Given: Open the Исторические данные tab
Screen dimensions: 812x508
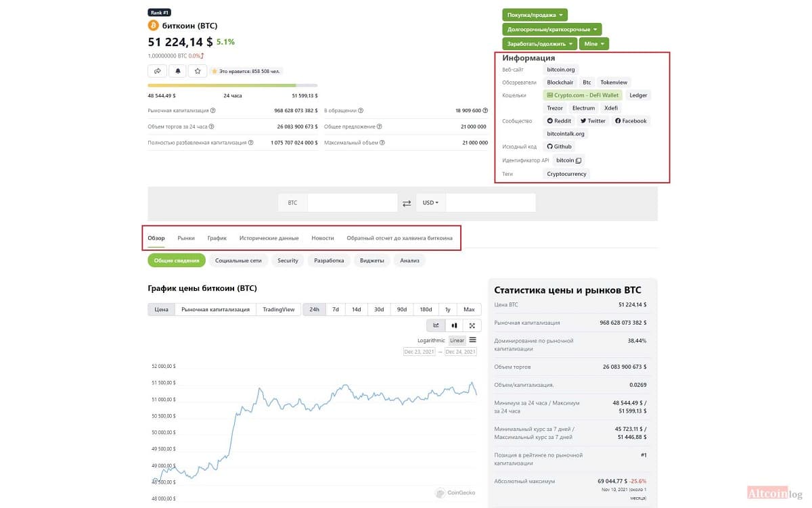Looking at the screenshot, I should [269, 238].
